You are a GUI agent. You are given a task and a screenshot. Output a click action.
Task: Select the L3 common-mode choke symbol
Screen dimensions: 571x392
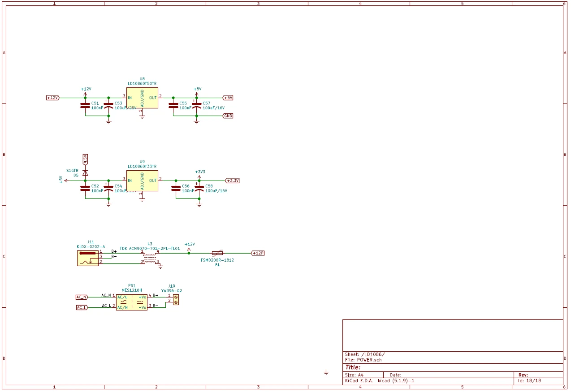click(150, 258)
